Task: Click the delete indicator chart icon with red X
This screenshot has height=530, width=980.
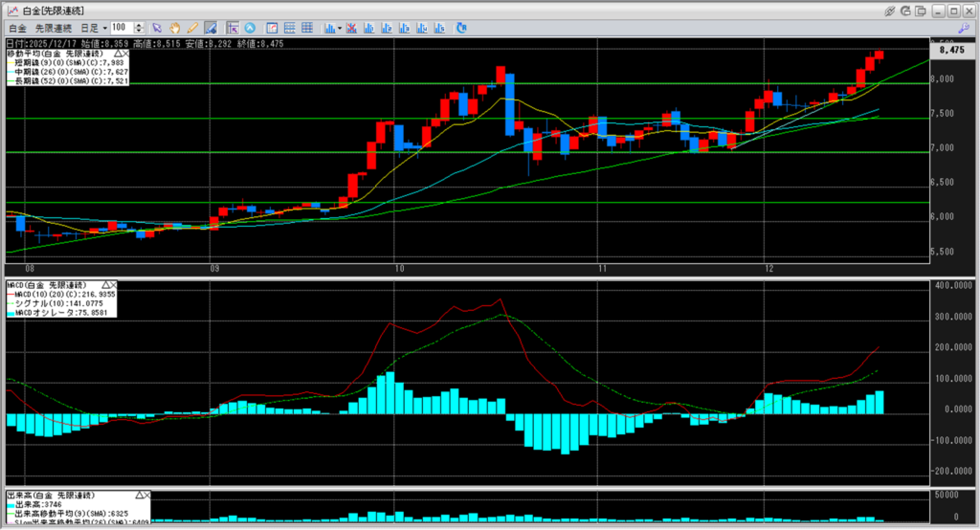Action: (352, 29)
